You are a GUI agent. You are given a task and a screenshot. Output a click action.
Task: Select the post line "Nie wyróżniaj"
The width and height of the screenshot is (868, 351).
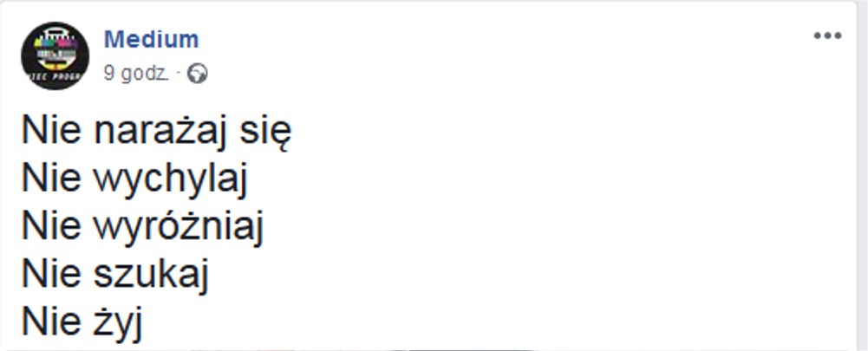pos(142,228)
